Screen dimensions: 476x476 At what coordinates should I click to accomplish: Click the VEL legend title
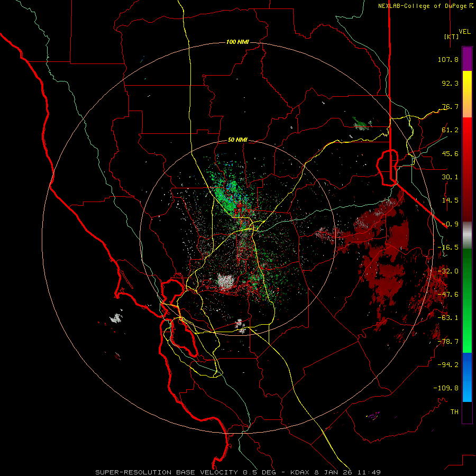(x=465, y=32)
